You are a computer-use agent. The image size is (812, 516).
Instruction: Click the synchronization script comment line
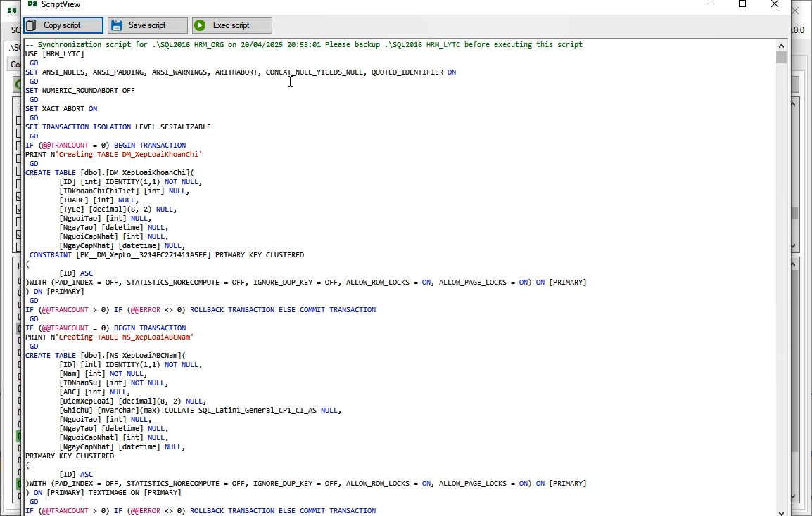304,44
